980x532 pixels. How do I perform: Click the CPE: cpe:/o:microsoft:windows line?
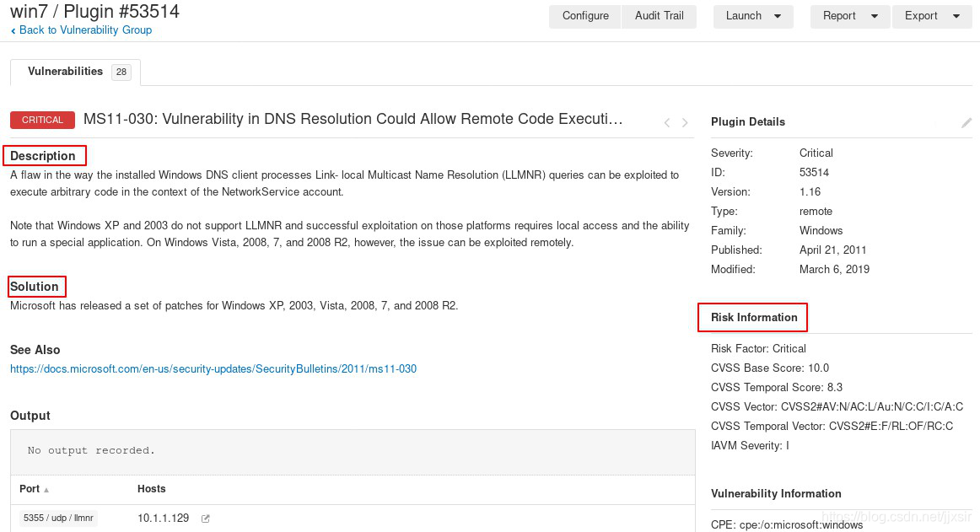(x=786, y=524)
